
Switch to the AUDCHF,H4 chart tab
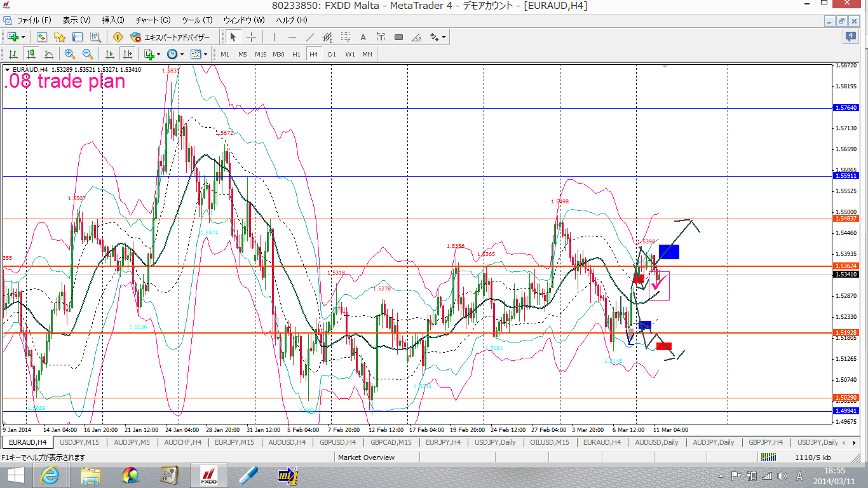point(183,442)
